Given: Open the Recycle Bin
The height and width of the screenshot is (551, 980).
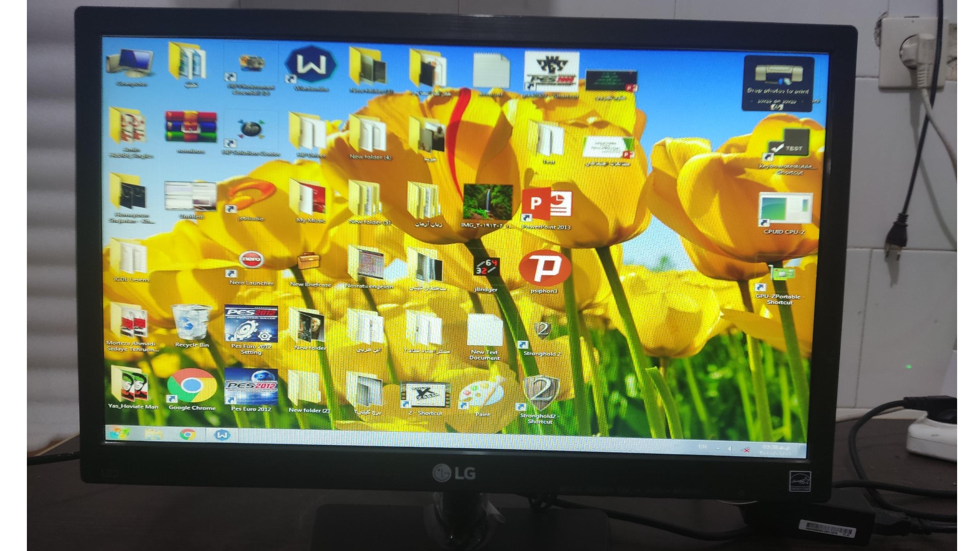Looking at the screenshot, I should click(x=191, y=323).
